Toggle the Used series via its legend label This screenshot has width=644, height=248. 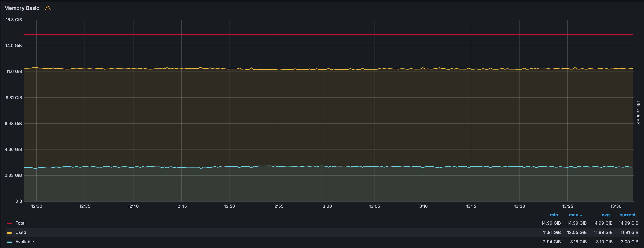(x=21, y=232)
